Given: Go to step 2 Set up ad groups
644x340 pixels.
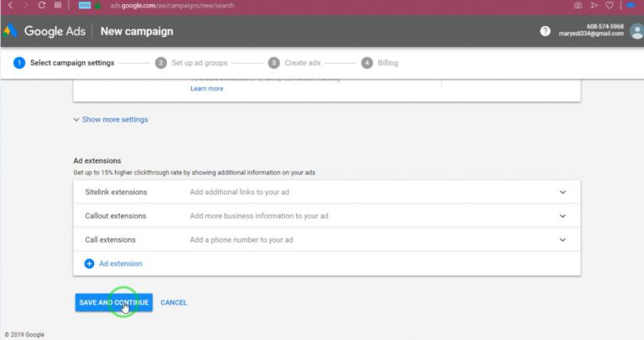Looking at the screenshot, I should [x=191, y=63].
